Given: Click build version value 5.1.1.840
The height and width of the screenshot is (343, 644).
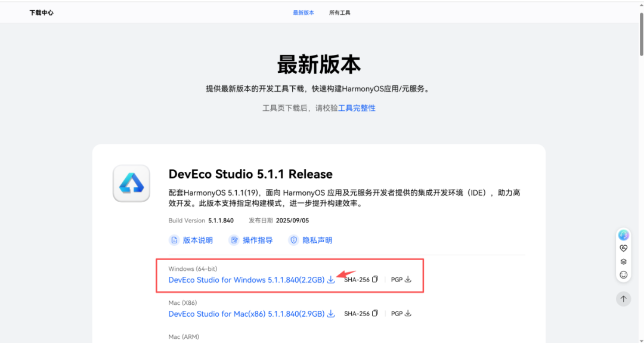Looking at the screenshot, I should pyautogui.click(x=221, y=221).
